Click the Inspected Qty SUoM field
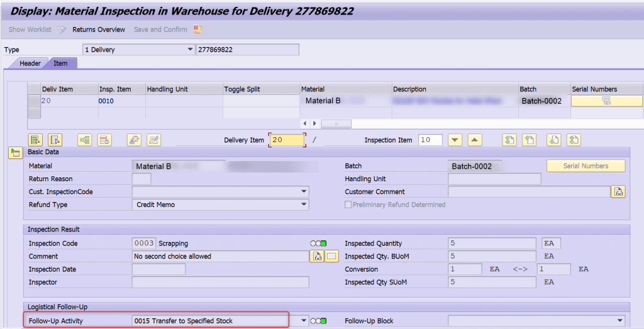The height and width of the screenshot is (329, 644). pyautogui.click(x=492, y=282)
